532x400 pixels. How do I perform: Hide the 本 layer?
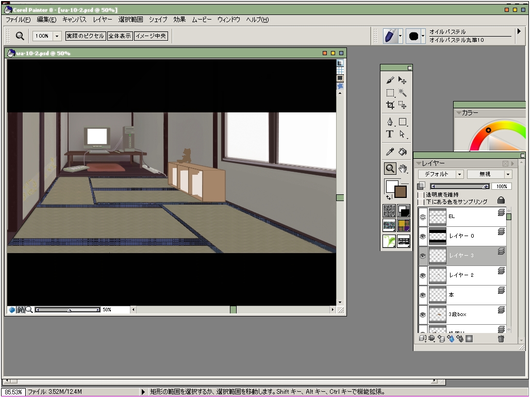pyautogui.click(x=423, y=295)
